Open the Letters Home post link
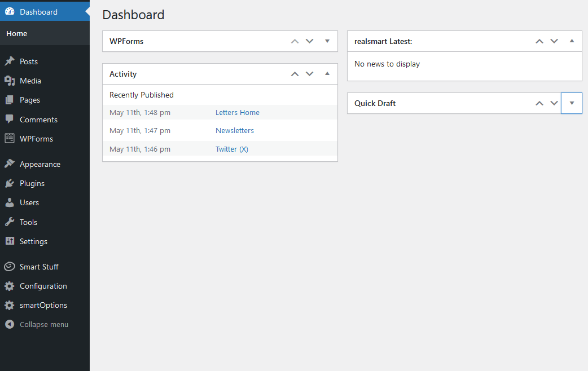The height and width of the screenshot is (371, 588). pyautogui.click(x=238, y=112)
